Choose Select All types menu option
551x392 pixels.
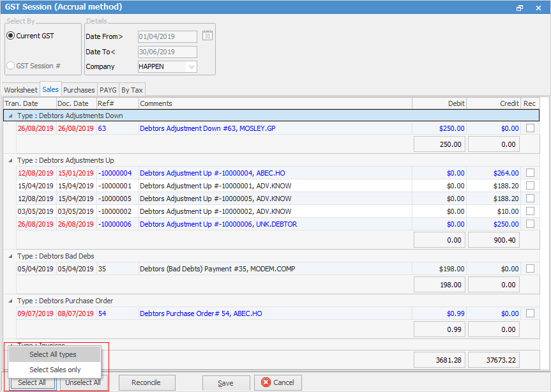(53, 354)
